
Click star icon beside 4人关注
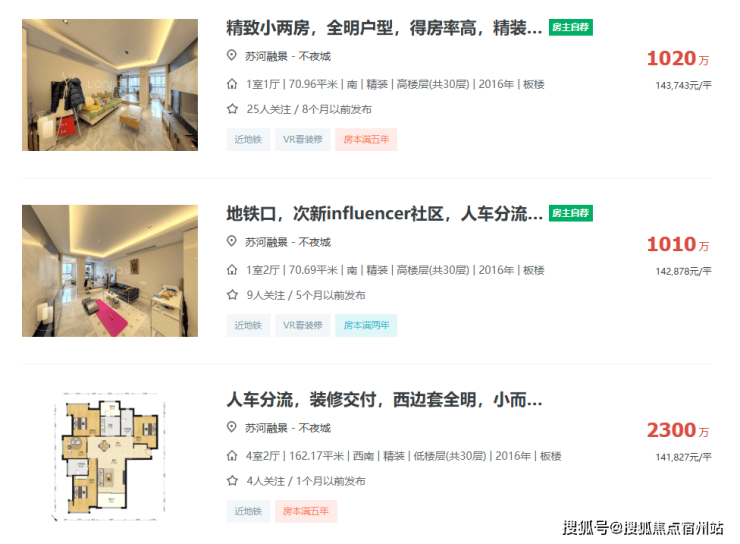[x=232, y=481]
